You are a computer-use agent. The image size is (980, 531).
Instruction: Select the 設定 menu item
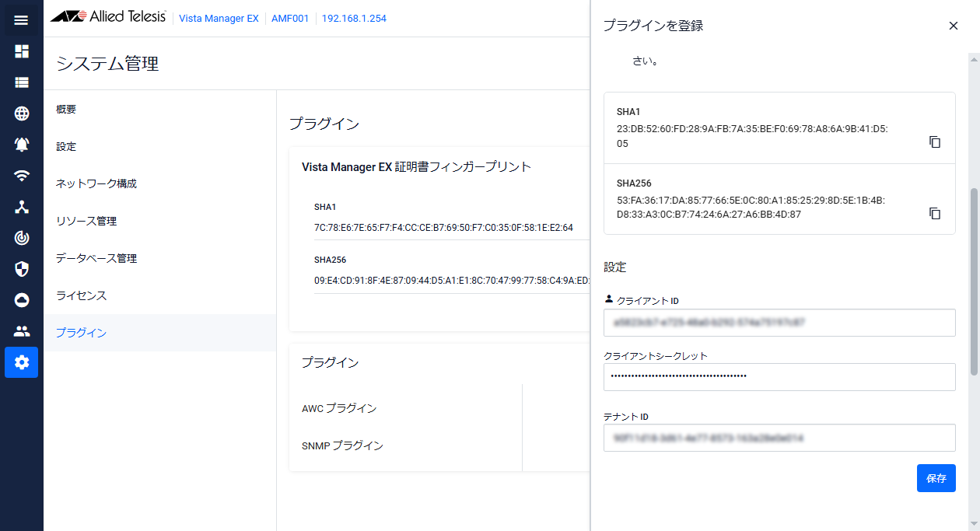[159, 146]
